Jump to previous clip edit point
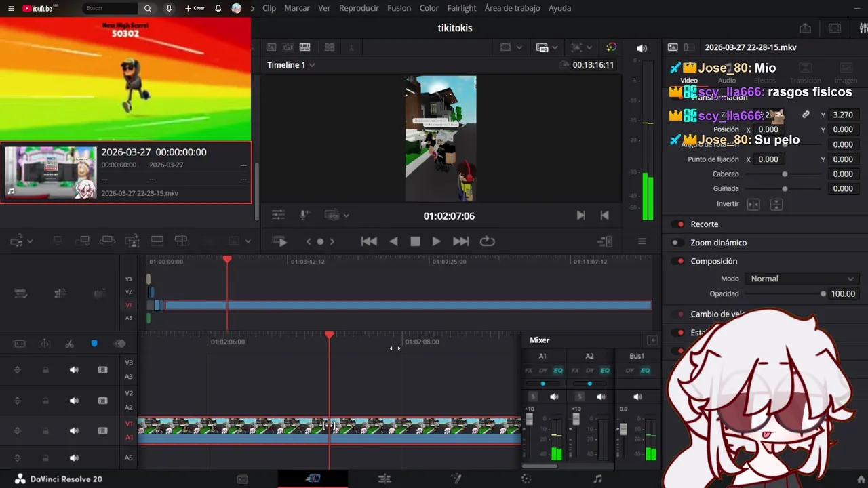This screenshot has height=488, width=868. tap(604, 215)
